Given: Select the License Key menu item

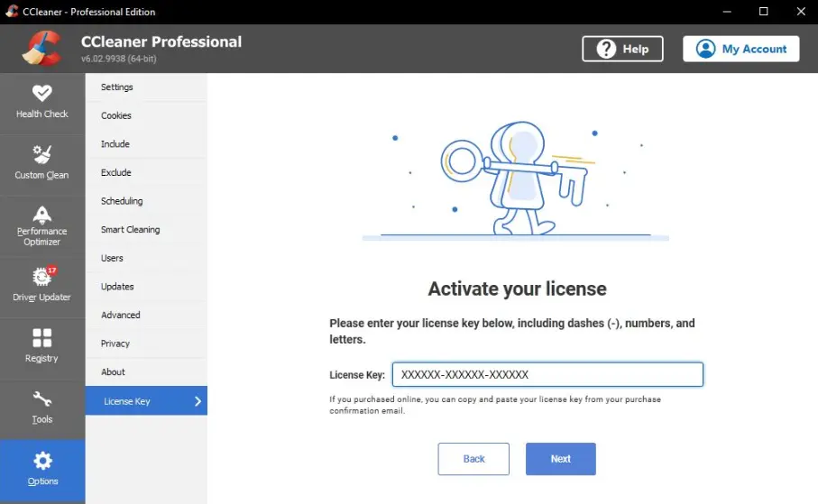Looking at the screenshot, I should [x=147, y=400].
